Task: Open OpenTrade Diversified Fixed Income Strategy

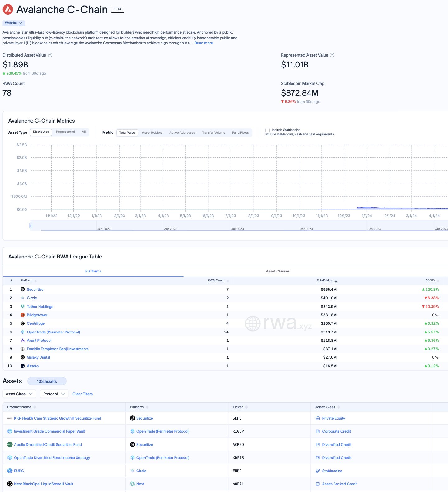Action: (52, 458)
